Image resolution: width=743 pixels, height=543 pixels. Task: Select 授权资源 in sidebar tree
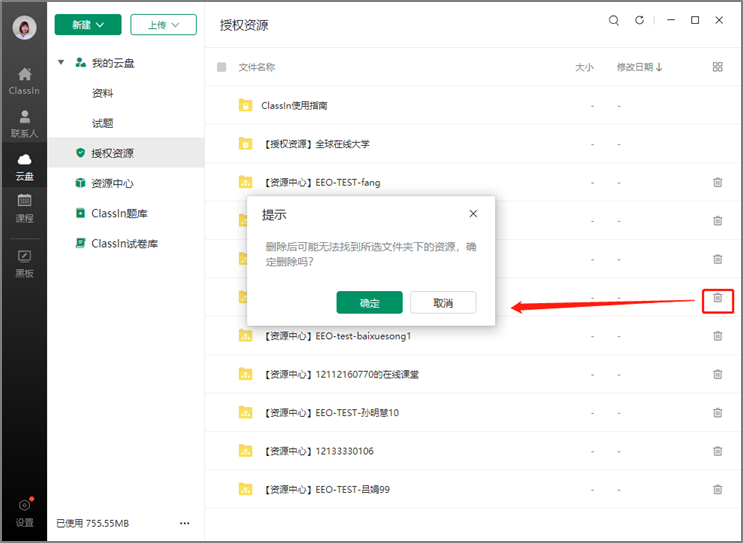126,153
